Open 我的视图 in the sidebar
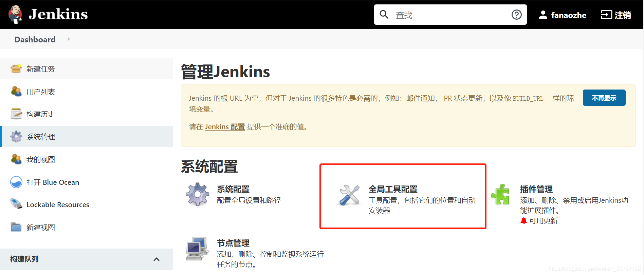 point(41,159)
